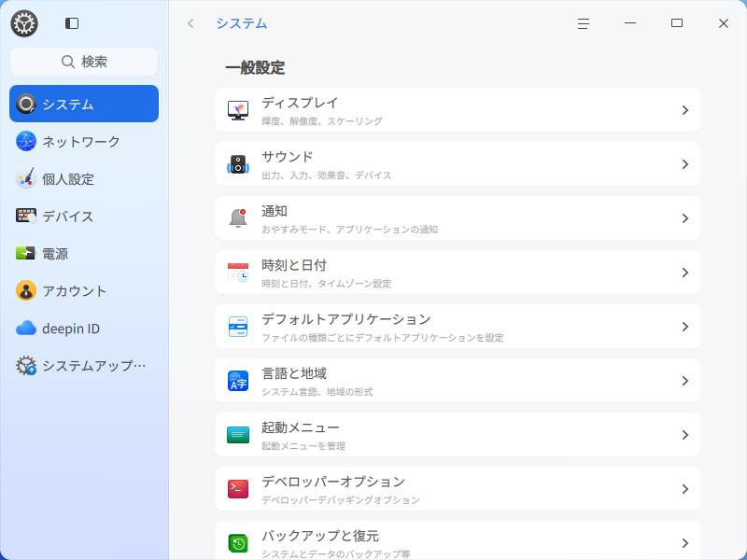Click the 起動メニュー green icon
The width and height of the screenshot is (747, 560).
click(238, 435)
